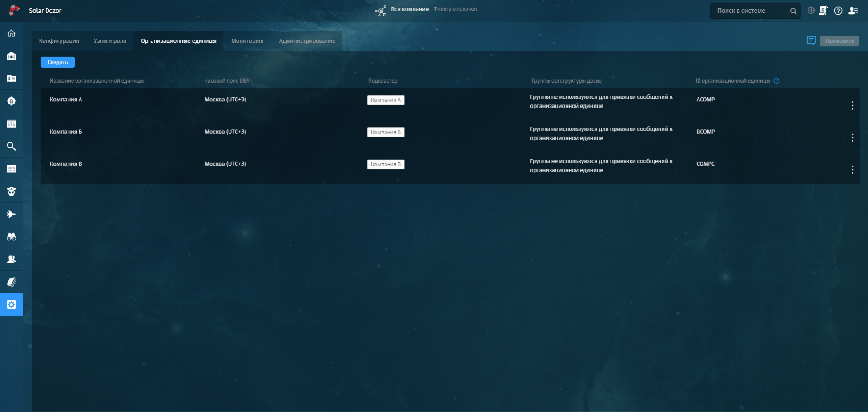Viewport: 868px width, 412px height.
Task: Open the scroll document icon in header
Action: (823, 11)
